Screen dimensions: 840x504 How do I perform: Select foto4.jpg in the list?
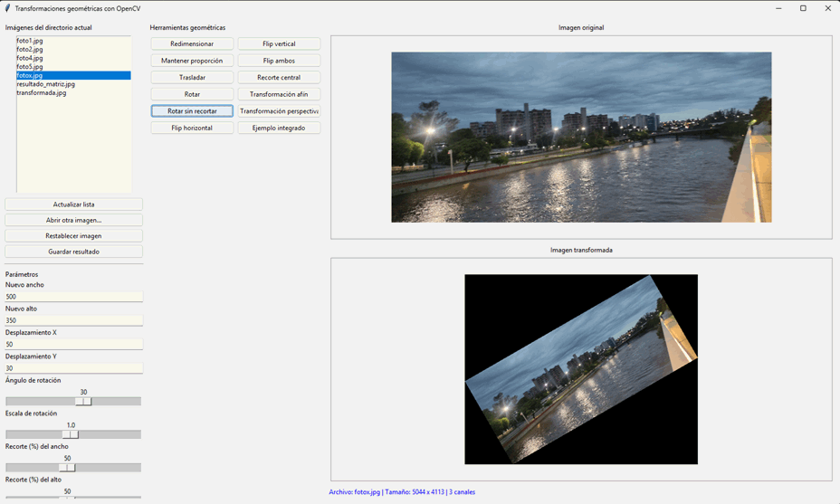point(73,58)
